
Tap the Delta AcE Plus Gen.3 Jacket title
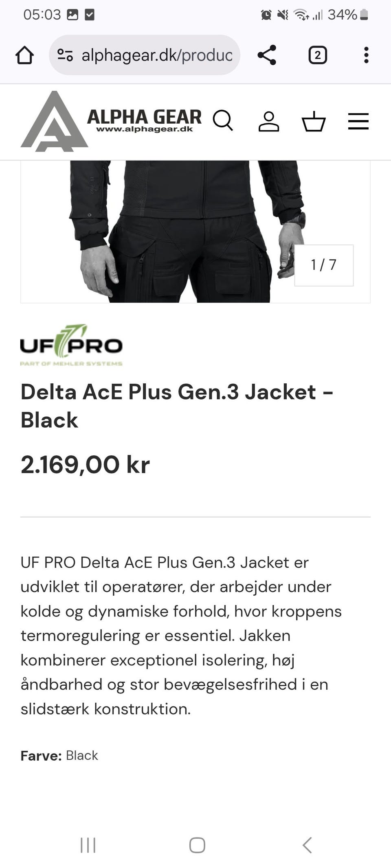click(177, 406)
